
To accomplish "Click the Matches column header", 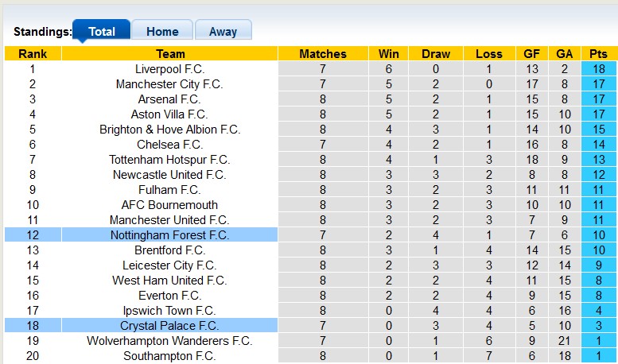I will tap(323, 54).
